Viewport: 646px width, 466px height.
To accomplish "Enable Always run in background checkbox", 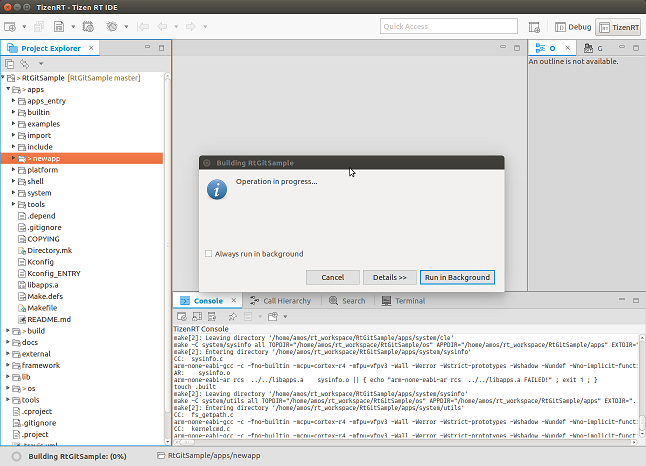I will (x=208, y=254).
